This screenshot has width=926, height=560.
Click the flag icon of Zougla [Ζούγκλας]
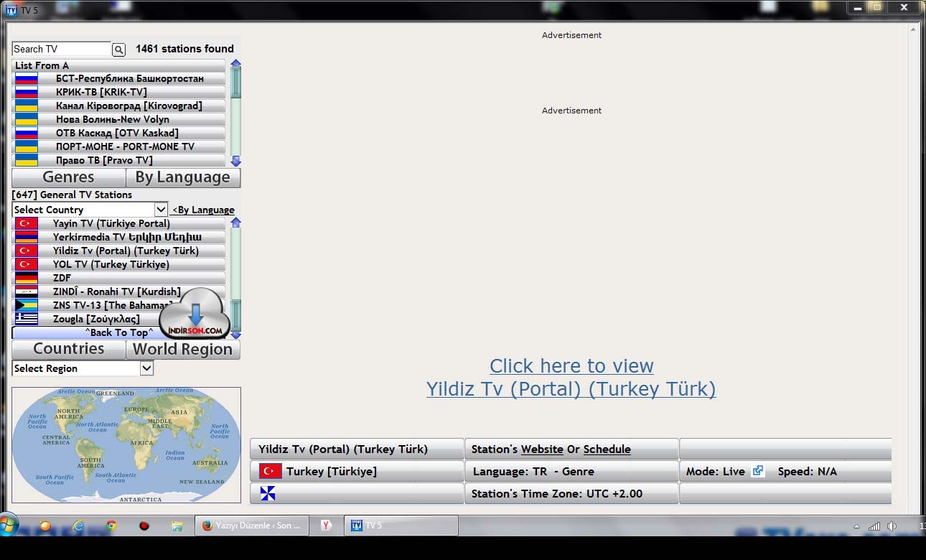click(x=27, y=319)
